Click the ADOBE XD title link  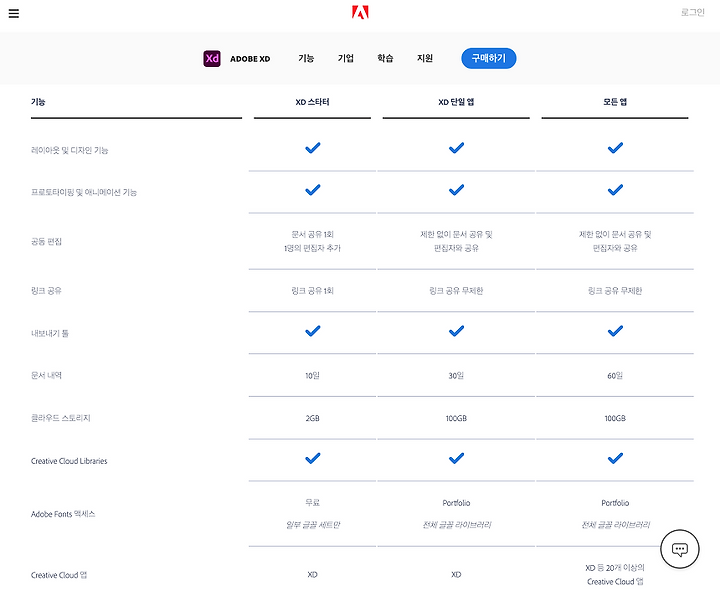tap(250, 59)
